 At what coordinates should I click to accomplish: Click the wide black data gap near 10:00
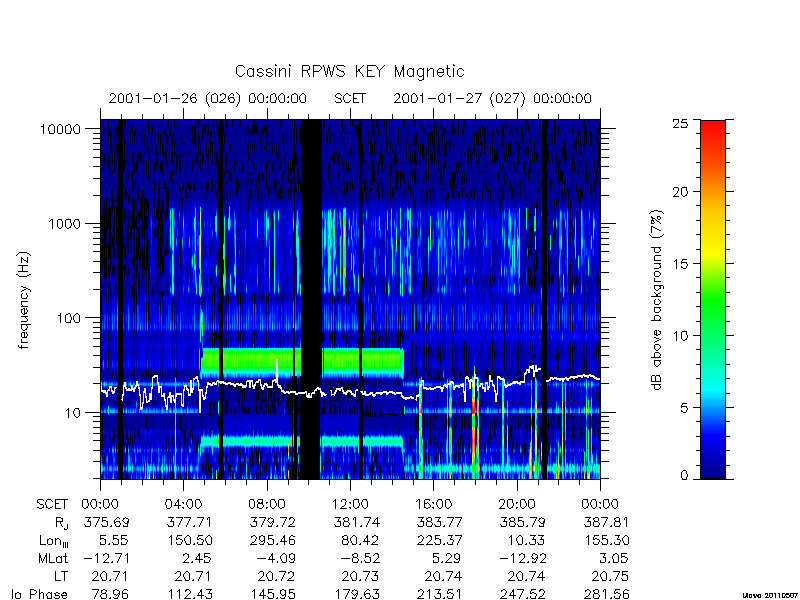[311, 299]
